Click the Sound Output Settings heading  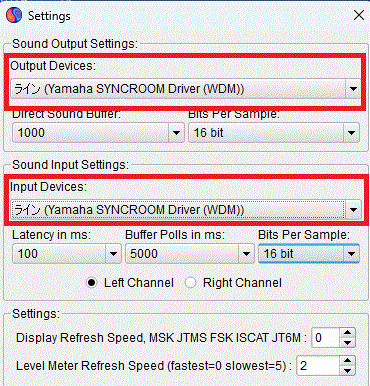(x=75, y=44)
